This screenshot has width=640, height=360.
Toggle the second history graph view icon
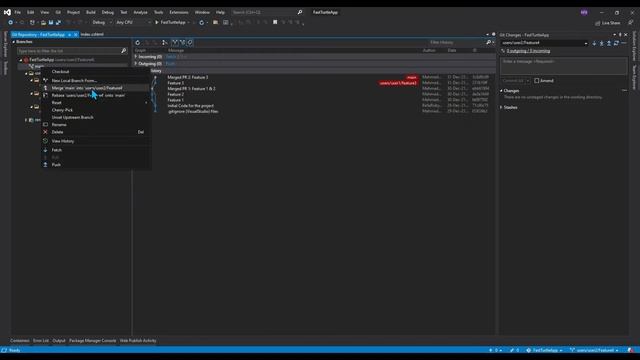click(182, 42)
